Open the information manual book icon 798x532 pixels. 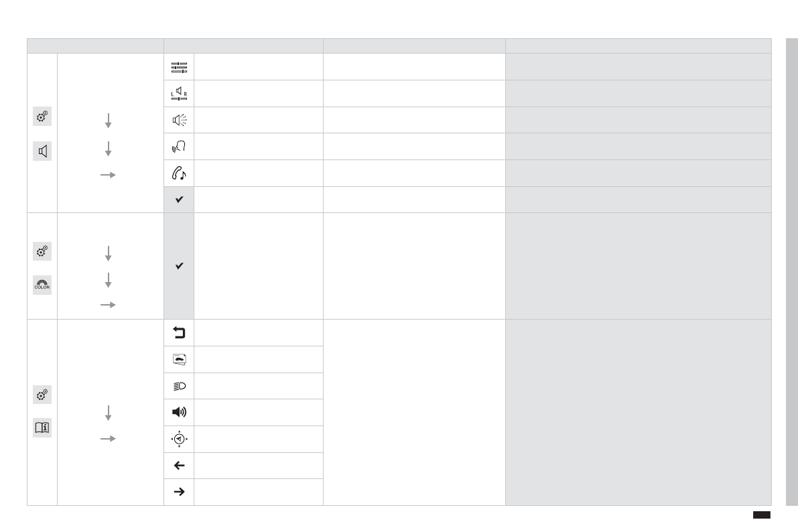[42, 428]
